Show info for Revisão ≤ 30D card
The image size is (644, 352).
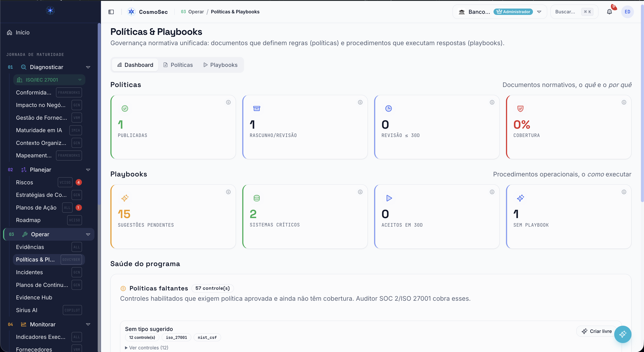pos(492,102)
